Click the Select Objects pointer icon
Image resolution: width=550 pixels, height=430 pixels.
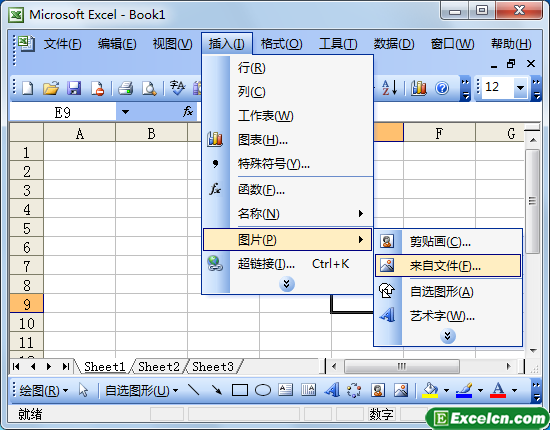tap(83, 390)
